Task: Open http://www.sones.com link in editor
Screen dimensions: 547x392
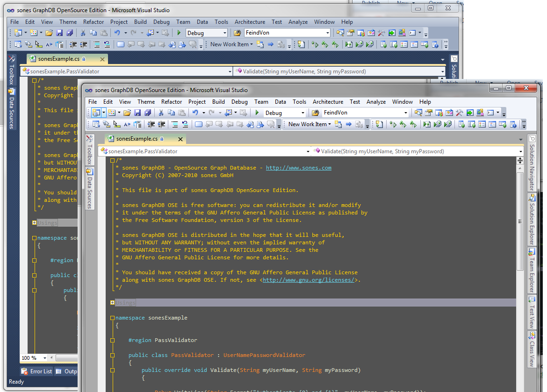Action: [299, 168]
